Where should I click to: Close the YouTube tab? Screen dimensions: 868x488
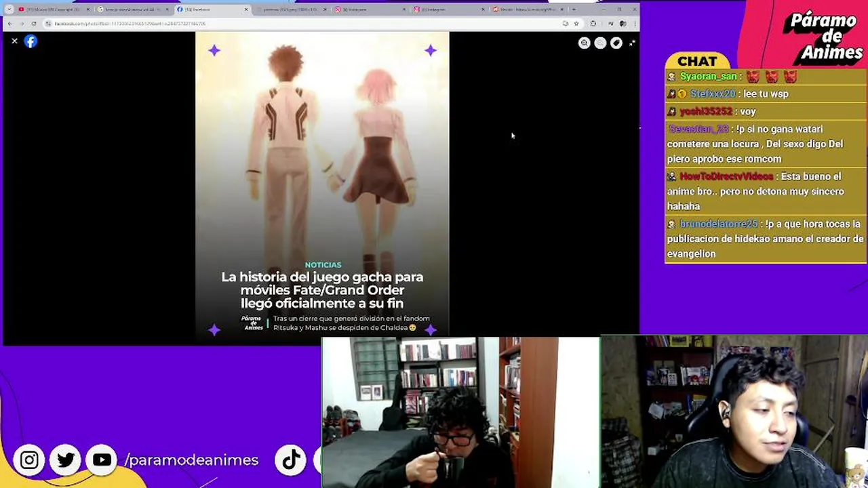coord(87,9)
